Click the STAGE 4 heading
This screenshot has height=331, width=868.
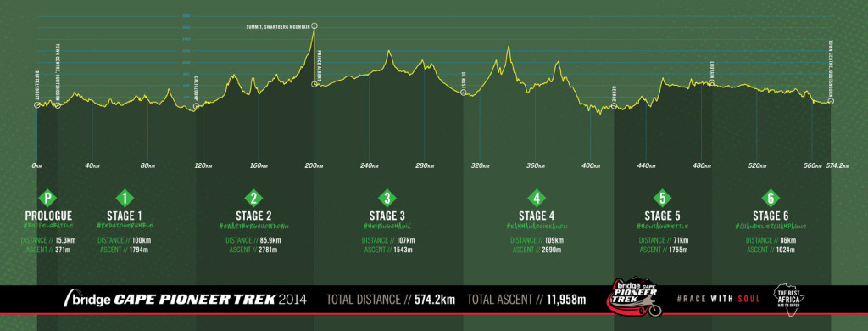[537, 216]
